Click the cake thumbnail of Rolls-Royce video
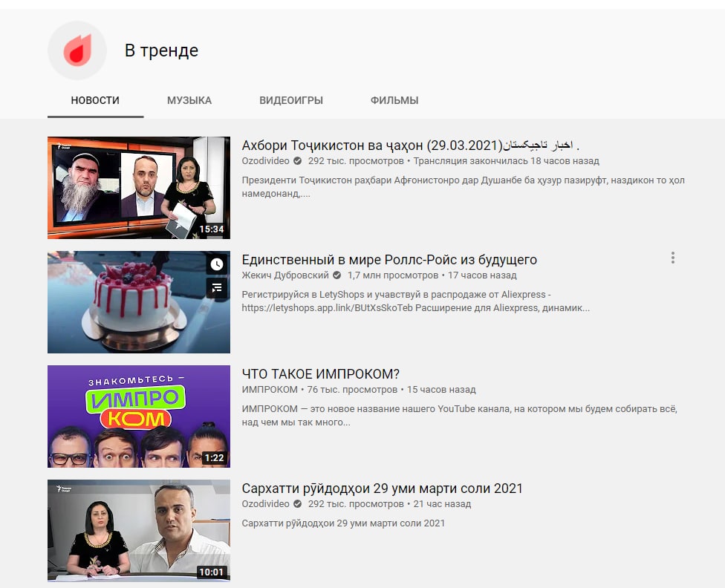The height and width of the screenshot is (588, 725). [139, 302]
